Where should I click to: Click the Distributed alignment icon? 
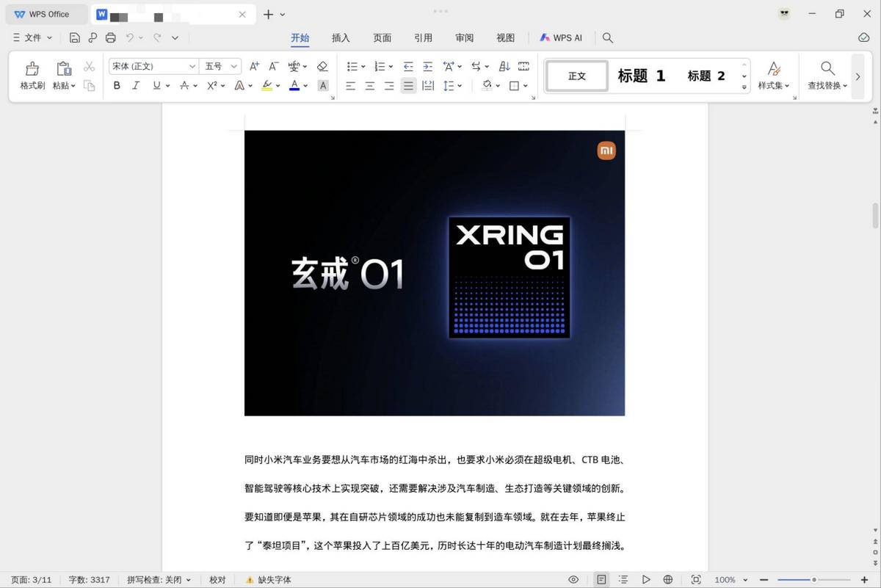[428, 86]
